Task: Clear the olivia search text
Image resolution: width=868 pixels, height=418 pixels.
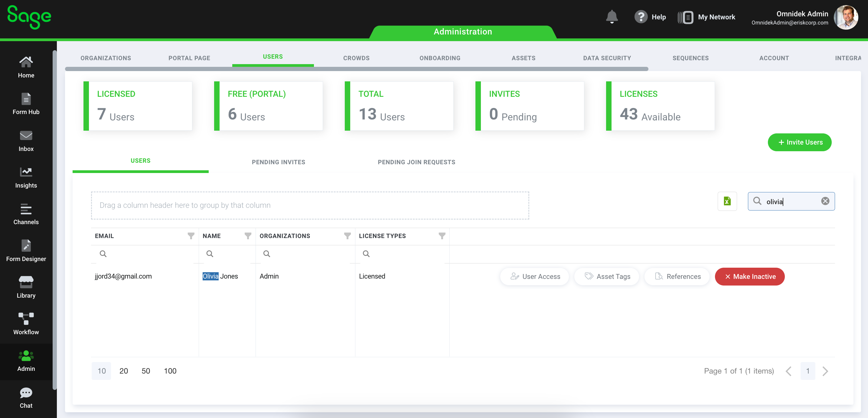Action: click(x=825, y=201)
